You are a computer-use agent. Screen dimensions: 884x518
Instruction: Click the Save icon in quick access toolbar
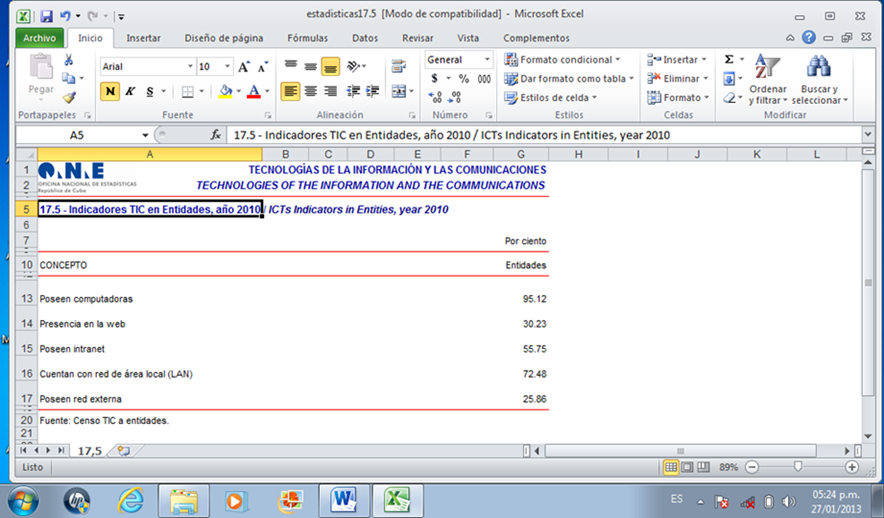47,15
